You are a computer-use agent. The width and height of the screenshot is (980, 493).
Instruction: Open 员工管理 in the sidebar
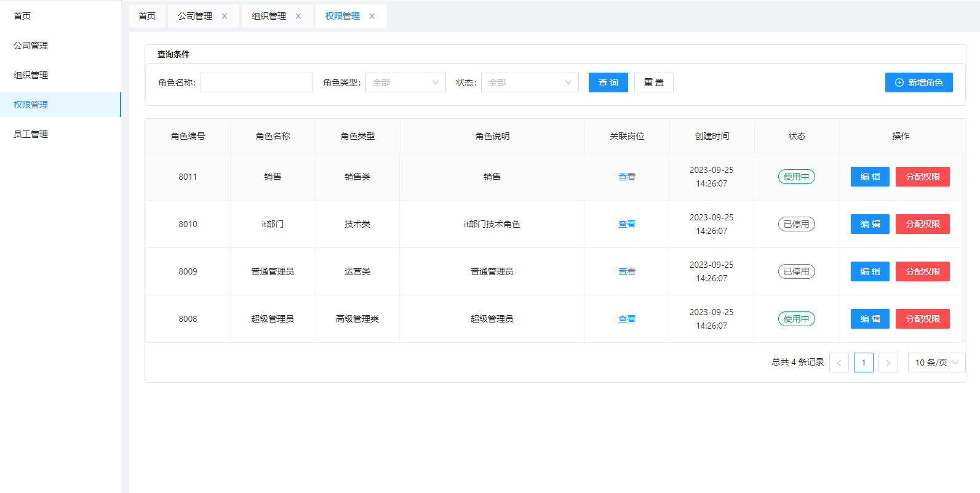(x=60, y=134)
